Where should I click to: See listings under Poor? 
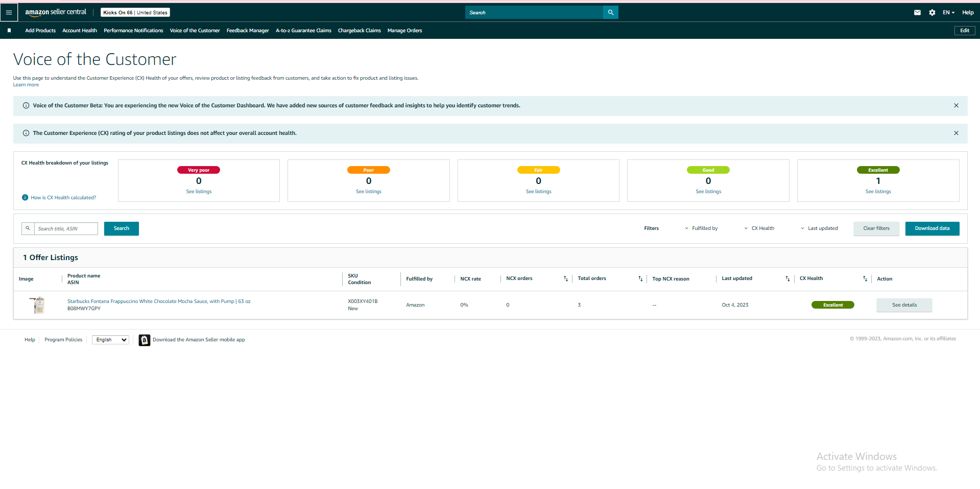(x=369, y=192)
